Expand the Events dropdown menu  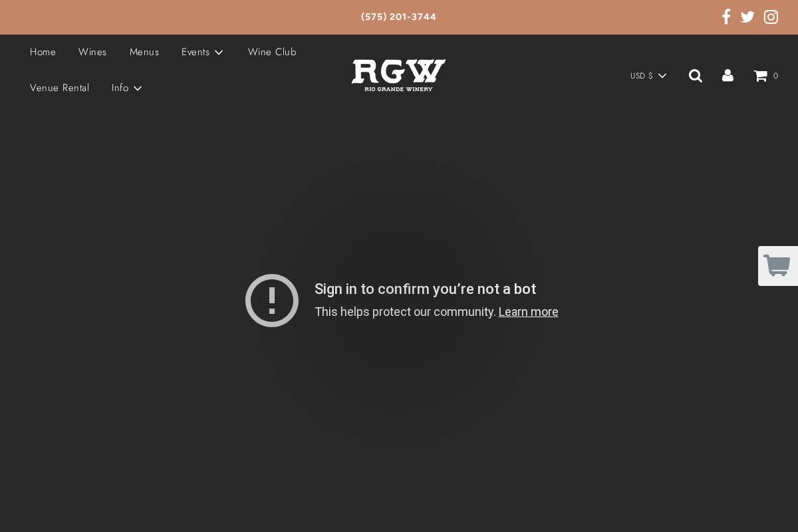pos(202,52)
